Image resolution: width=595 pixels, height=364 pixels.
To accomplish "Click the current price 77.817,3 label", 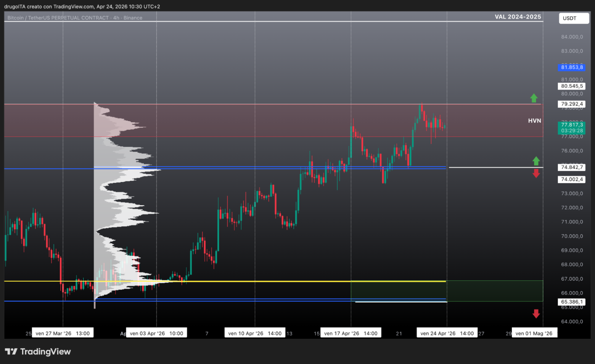I will click(572, 128).
